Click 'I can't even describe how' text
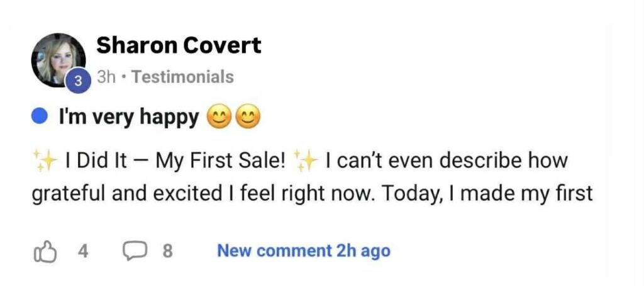Screen dimensions: 644x286 click(x=447, y=161)
